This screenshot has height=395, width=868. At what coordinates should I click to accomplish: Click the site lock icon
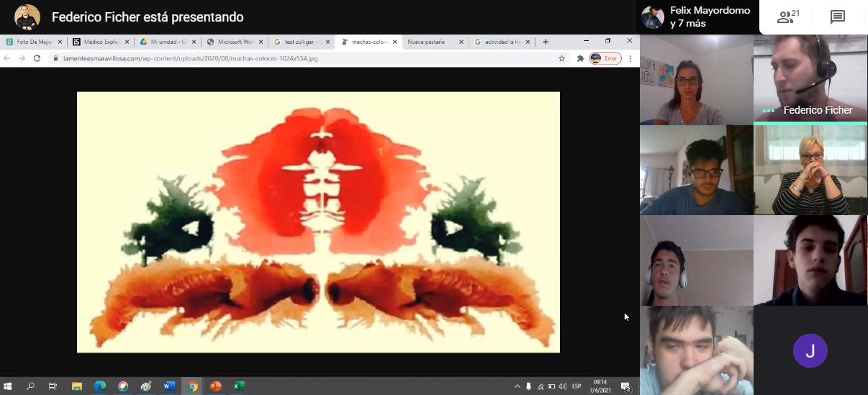click(x=55, y=58)
